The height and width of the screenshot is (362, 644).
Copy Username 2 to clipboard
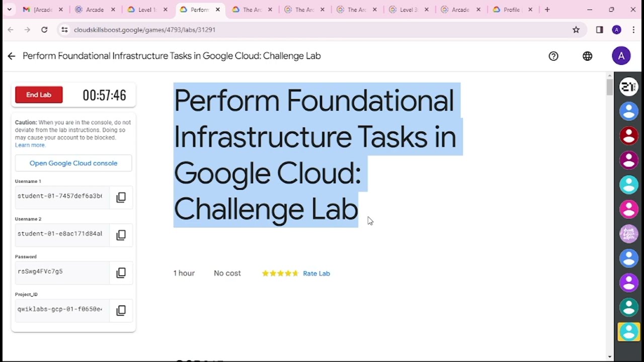(x=121, y=235)
